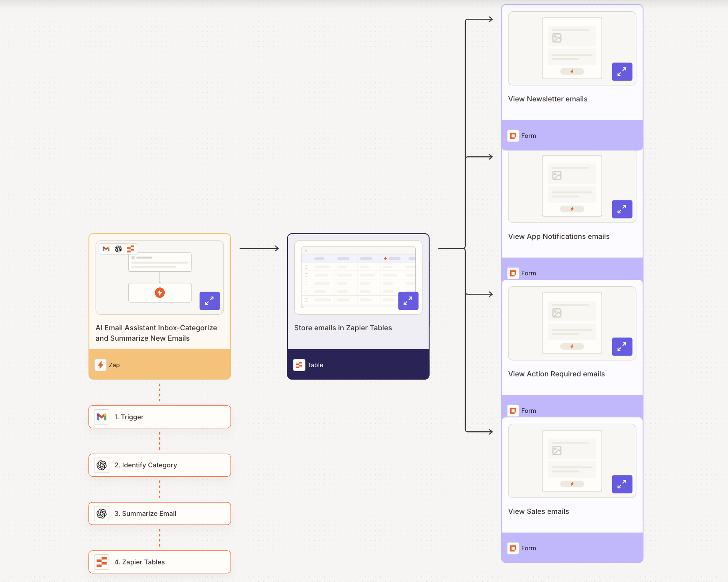The image size is (728, 582).
Task: Click the Table icon in the dark card footer
Action: [299, 365]
